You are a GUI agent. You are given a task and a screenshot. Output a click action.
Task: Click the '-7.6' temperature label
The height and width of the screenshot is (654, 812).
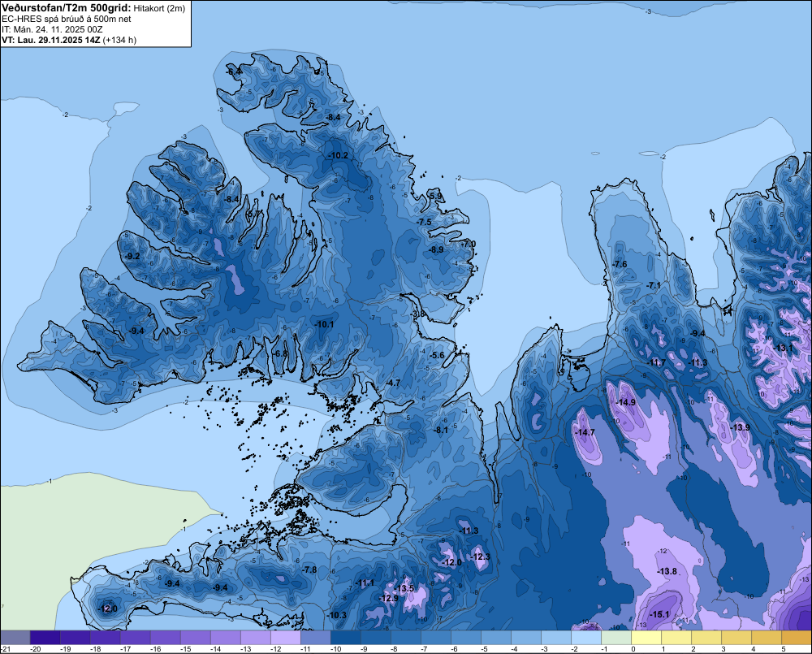point(620,264)
